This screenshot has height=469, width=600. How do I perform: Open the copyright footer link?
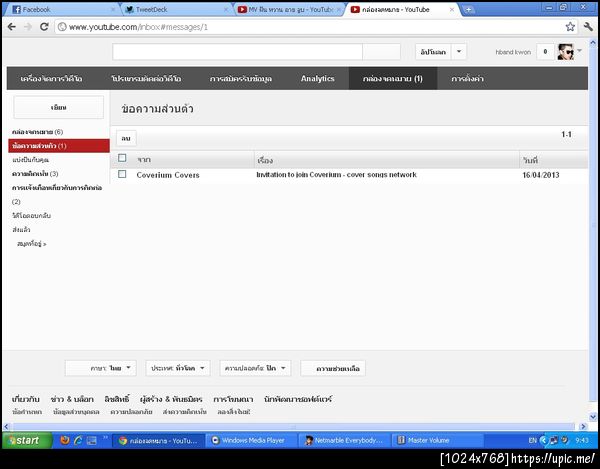[117, 399]
